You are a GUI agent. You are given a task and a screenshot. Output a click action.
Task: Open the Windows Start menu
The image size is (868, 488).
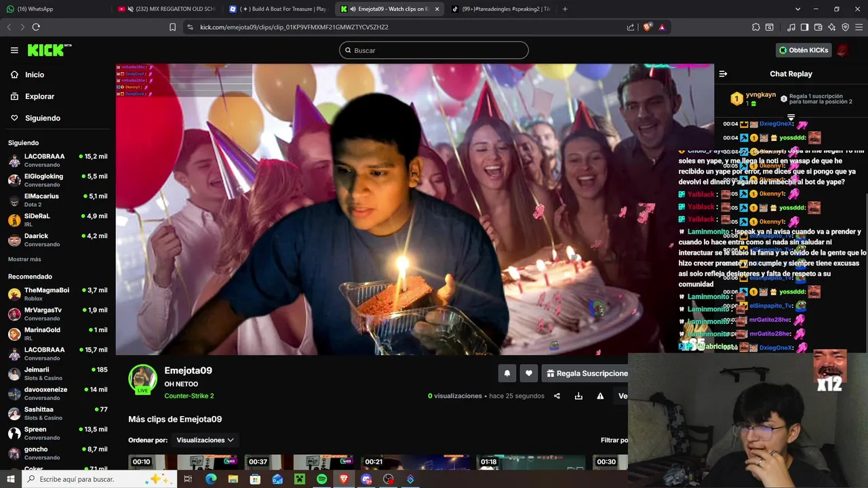(x=10, y=479)
